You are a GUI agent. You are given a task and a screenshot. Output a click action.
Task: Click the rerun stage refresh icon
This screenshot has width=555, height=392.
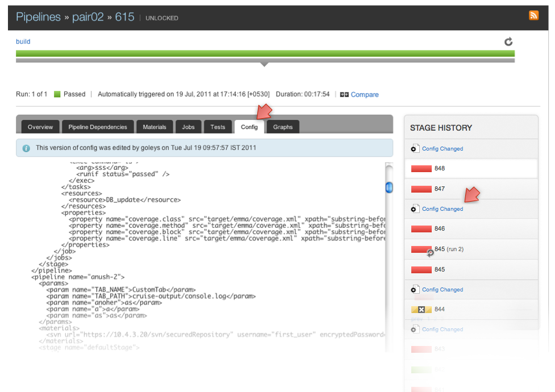coord(508,41)
